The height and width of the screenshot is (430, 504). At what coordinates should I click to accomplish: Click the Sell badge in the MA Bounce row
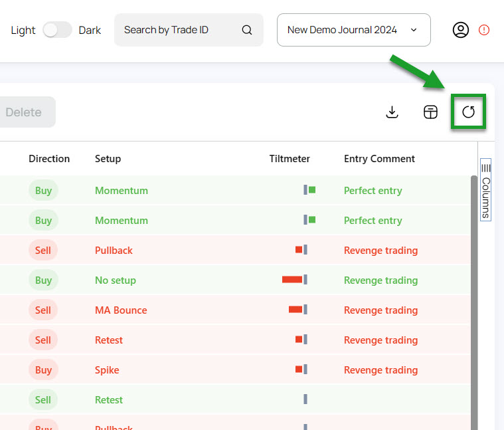(x=43, y=310)
